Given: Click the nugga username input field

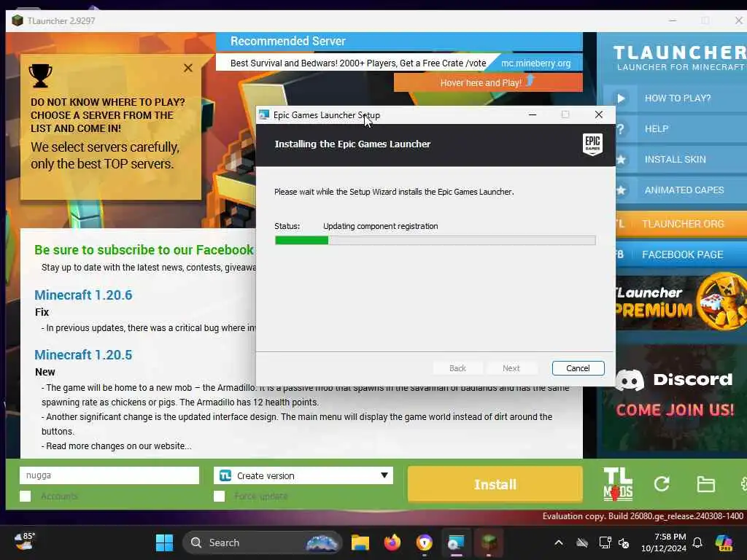Looking at the screenshot, I should [109, 475].
